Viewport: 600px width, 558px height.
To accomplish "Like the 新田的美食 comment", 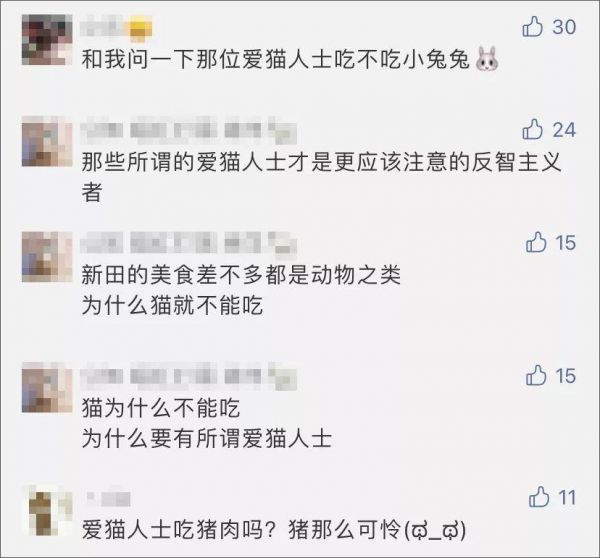I will point(536,242).
